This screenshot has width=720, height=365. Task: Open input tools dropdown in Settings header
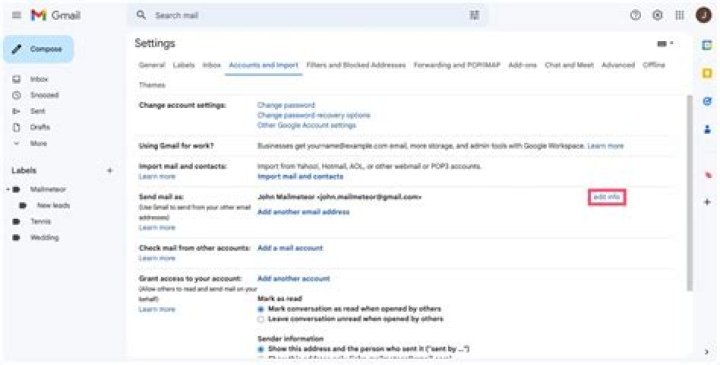coord(665,44)
